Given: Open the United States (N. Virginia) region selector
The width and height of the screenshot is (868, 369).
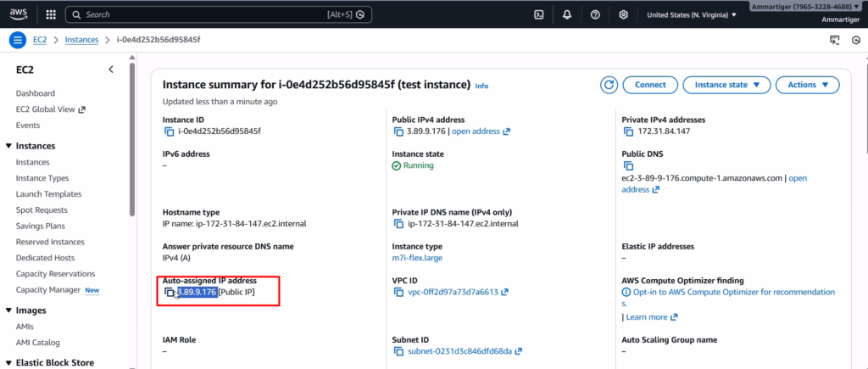Looking at the screenshot, I should point(691,14).
